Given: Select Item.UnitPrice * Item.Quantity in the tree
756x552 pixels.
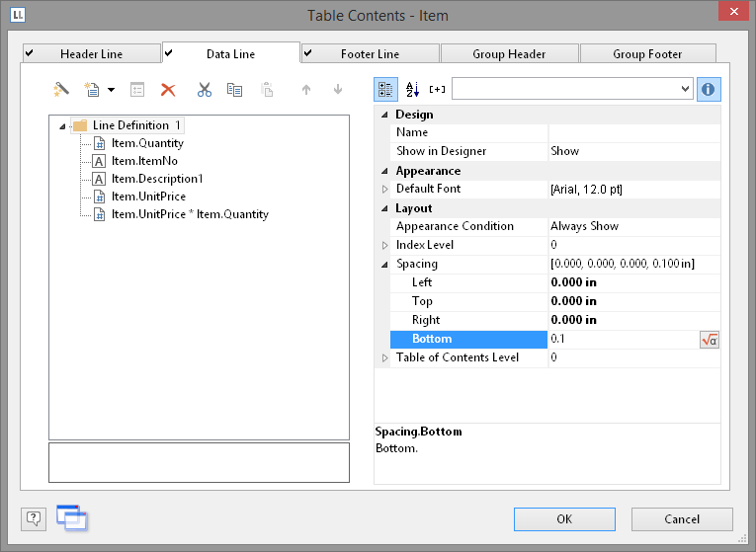Looking at the screenshot, I should tap(189, 214).
